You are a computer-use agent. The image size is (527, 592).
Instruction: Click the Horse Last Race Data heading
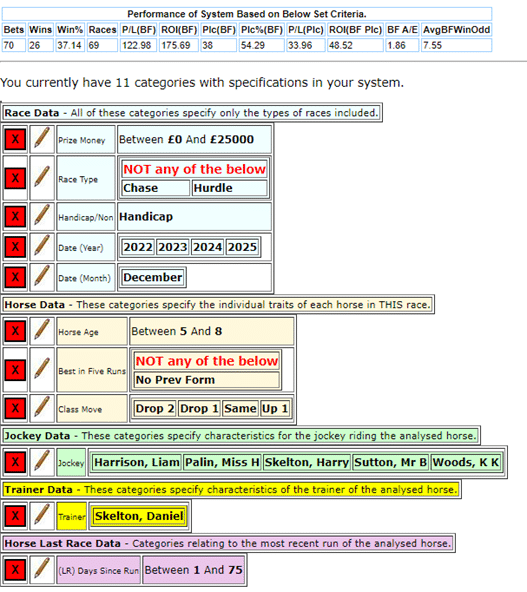[228, 543]
